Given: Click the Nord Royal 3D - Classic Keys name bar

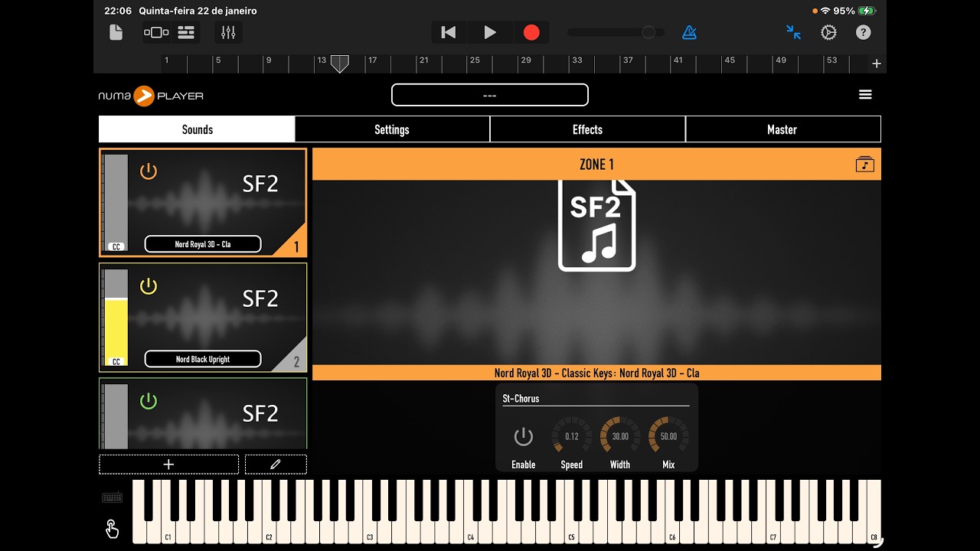Looking at the screenshot, I should [x=596, y=373].
